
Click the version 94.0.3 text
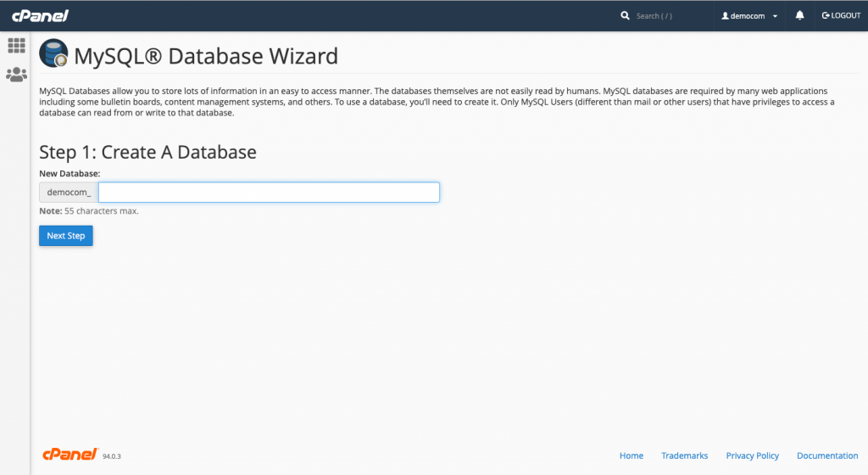tap(111, 456)
